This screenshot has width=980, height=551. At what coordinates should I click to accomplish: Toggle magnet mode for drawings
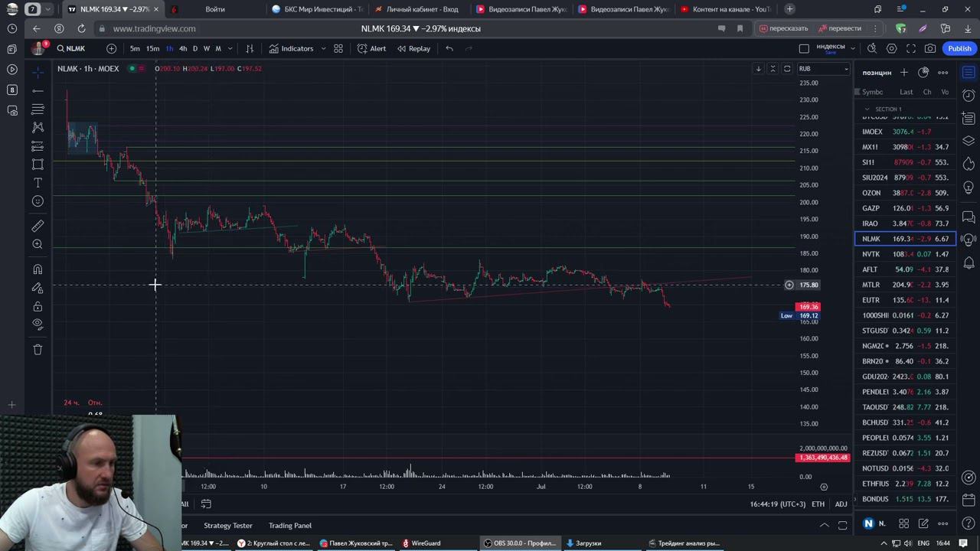click(38, 269)
